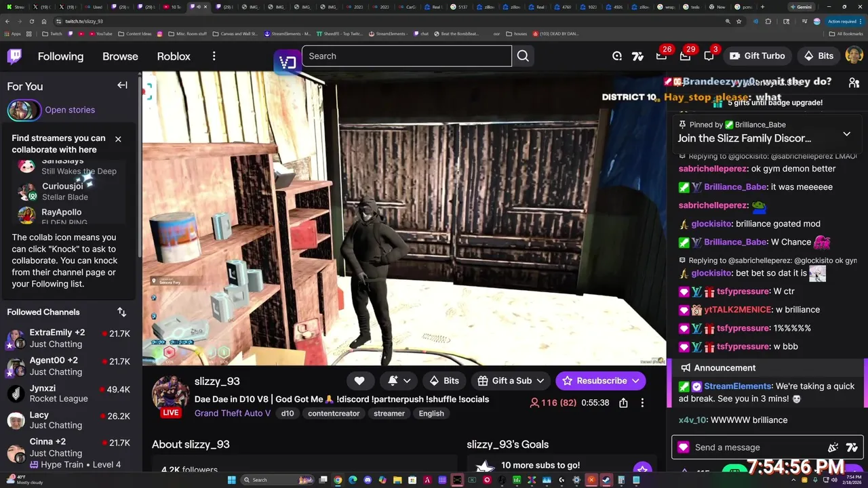The image size is (868, 488).
Task: Click the circular icon beside the 7TV icon
Action: (617, 56)
